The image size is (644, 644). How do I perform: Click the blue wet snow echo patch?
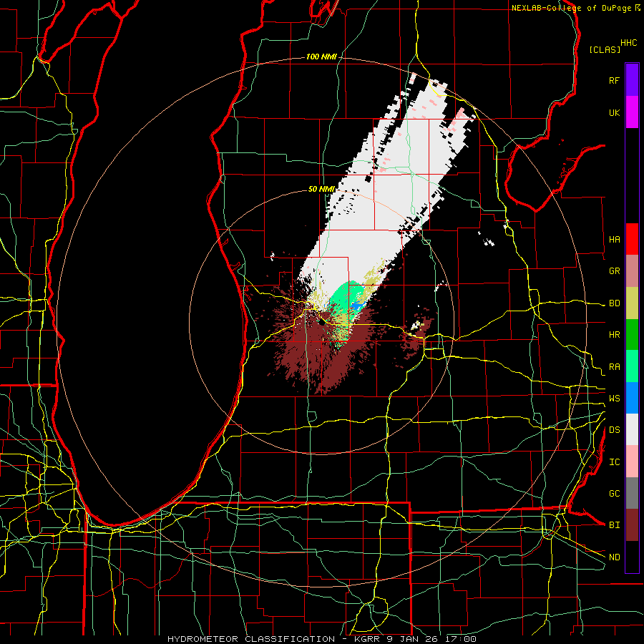[x=357, y=307]
